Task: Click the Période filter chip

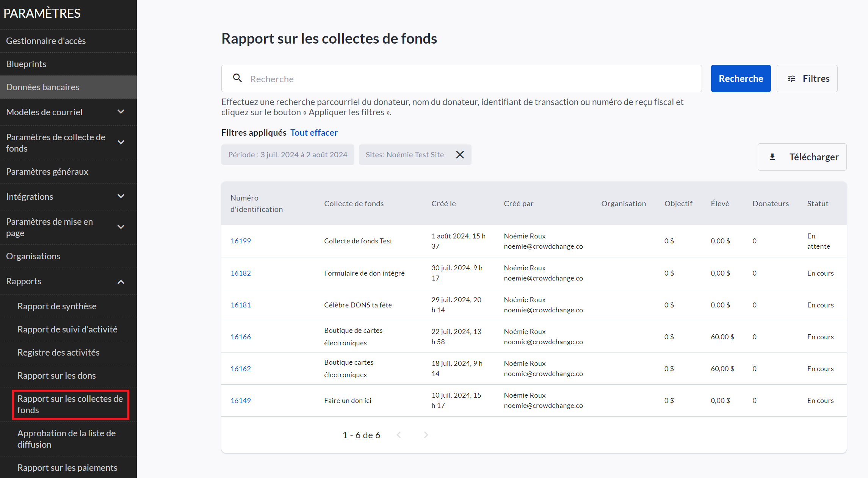Action: [x=288, y=155]
